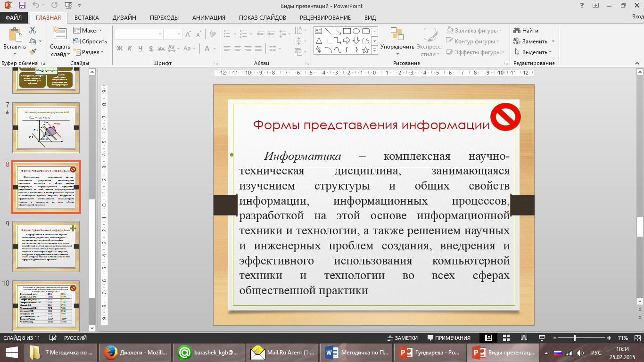
Task: Open Mail.Ru Агент from the taskbar
Action: click(283, 353)
